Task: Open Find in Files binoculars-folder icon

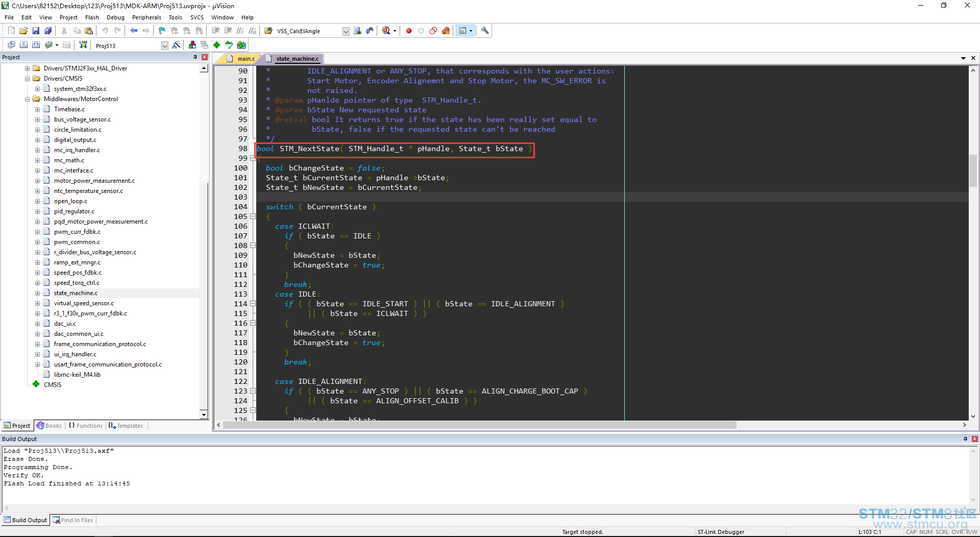Action: [x=268, y=31]
